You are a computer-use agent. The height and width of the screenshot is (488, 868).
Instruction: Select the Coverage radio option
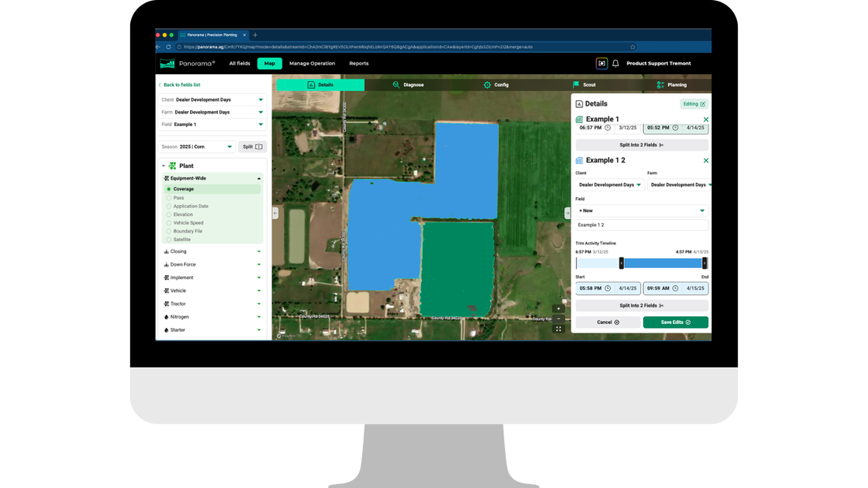pyautogui.click(x=169, y=189)
